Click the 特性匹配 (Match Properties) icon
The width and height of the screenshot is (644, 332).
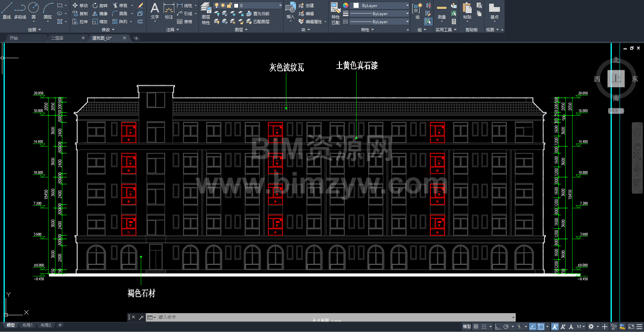click(x=335, y=13)
